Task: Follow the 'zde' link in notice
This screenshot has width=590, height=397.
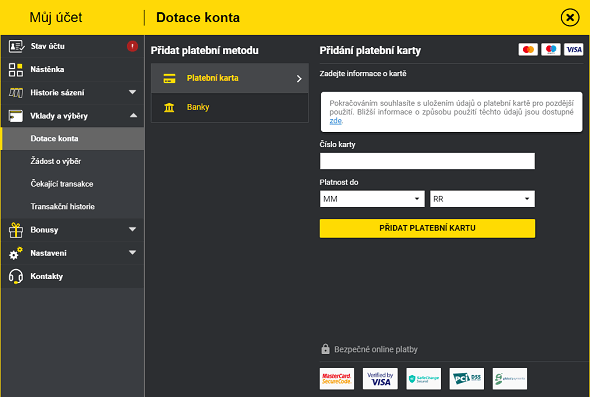Action: click(336, 121)
